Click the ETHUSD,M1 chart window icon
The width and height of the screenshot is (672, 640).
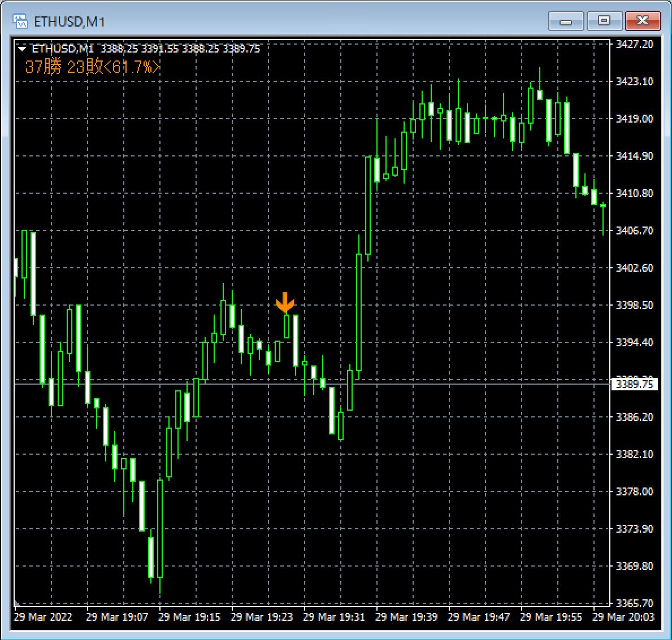20,21
